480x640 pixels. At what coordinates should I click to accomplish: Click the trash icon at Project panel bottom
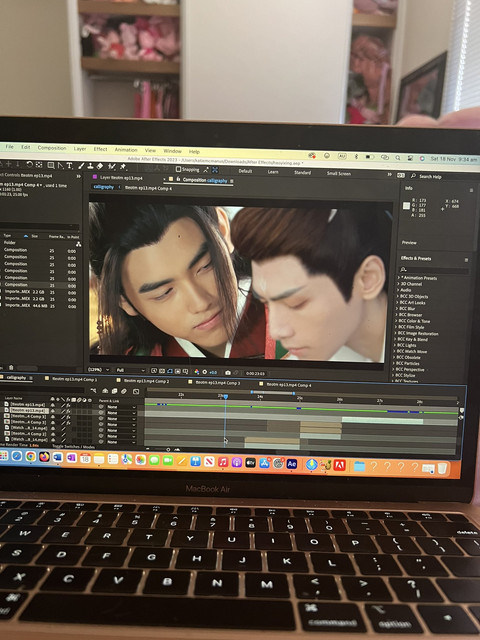point(11,368)
